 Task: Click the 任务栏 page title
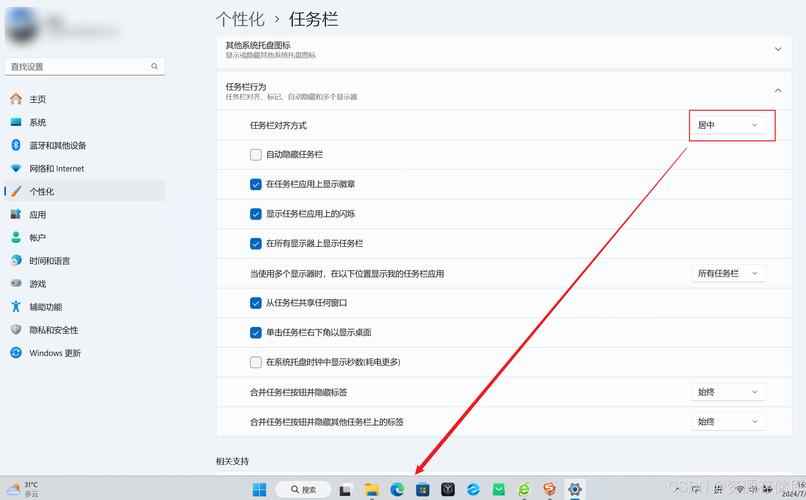click(x=314, y=20)
